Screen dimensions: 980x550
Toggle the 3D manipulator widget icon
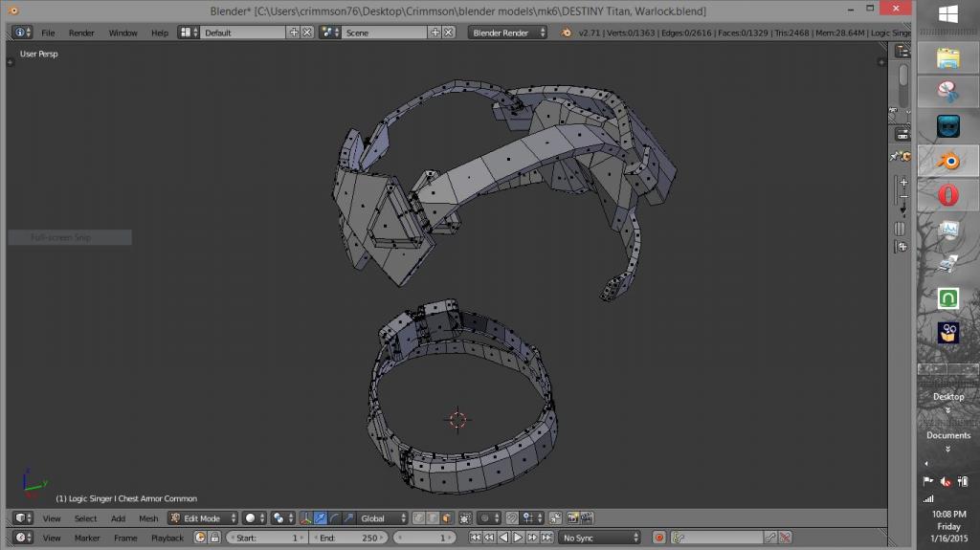305,518
